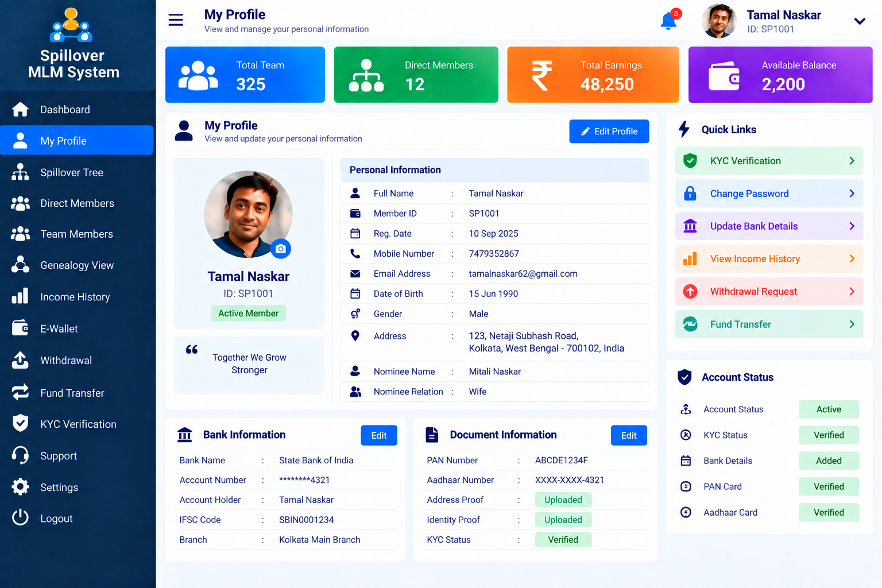Click the Edit Profile button
This screenshot has height=588, width=882.
[609, 131]
